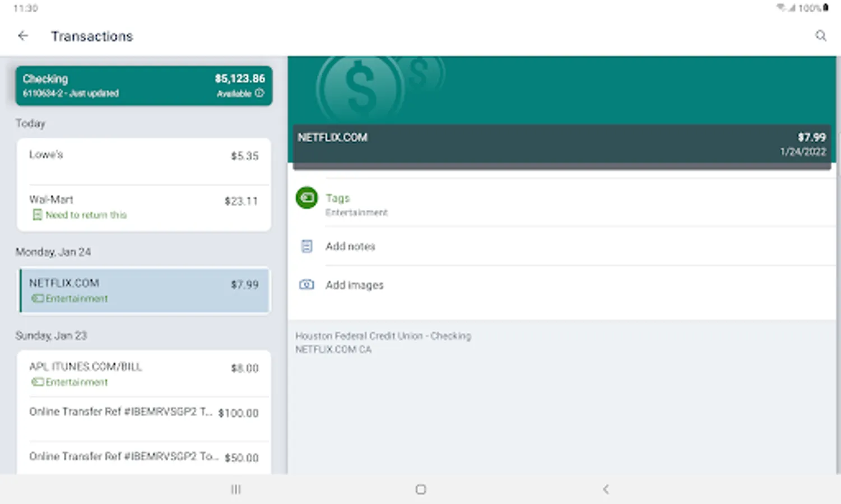The height and width of the screenshot is (504, 841).
Task: Click Entertainment tag text under Tags
Action: coord(356,213)
